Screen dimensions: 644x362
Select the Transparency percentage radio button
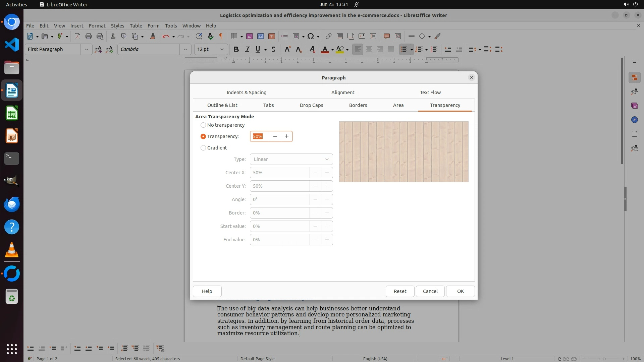[x=203, y=136]
